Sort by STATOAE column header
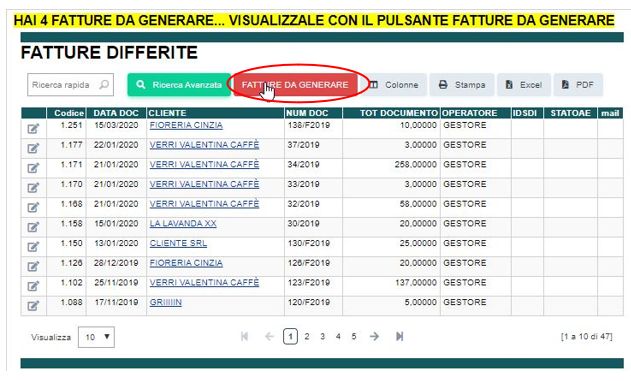 pyautogui.click(x=570, y=113)
